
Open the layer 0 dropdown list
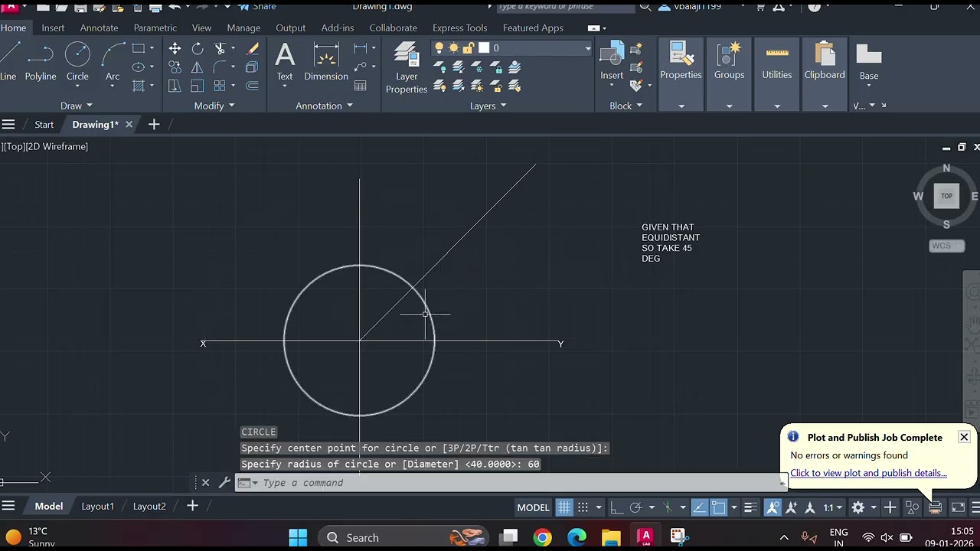click(588, 48)
